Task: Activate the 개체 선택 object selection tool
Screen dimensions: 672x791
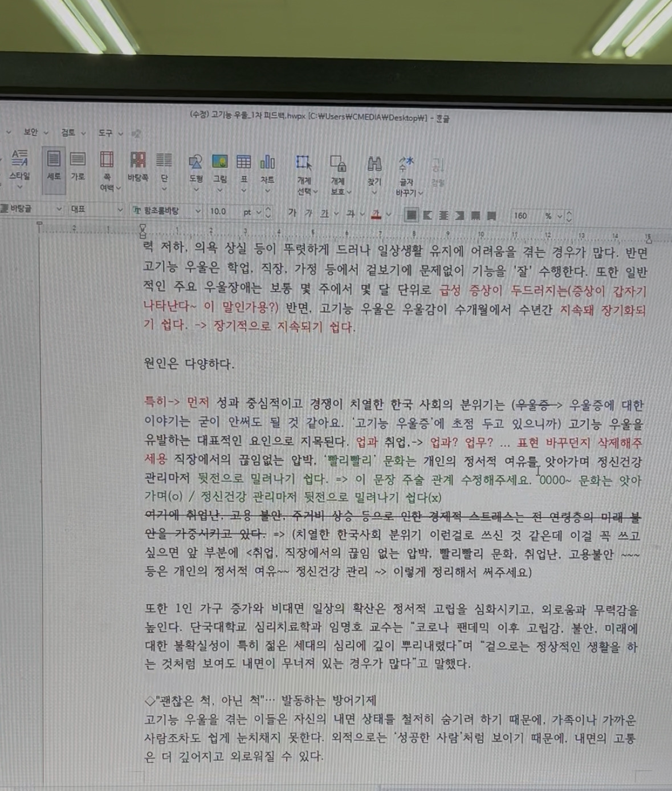Action: [x=304, y=162]
